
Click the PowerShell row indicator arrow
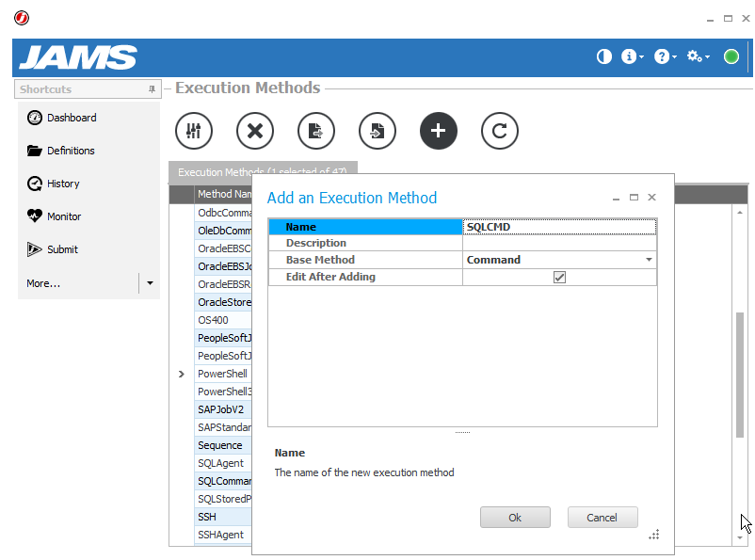(181, 375)
